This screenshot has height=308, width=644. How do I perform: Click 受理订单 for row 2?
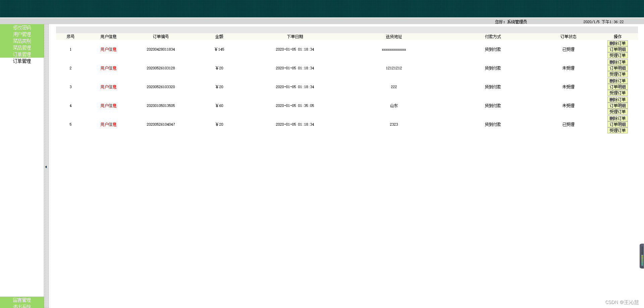[x=618, y=74]
